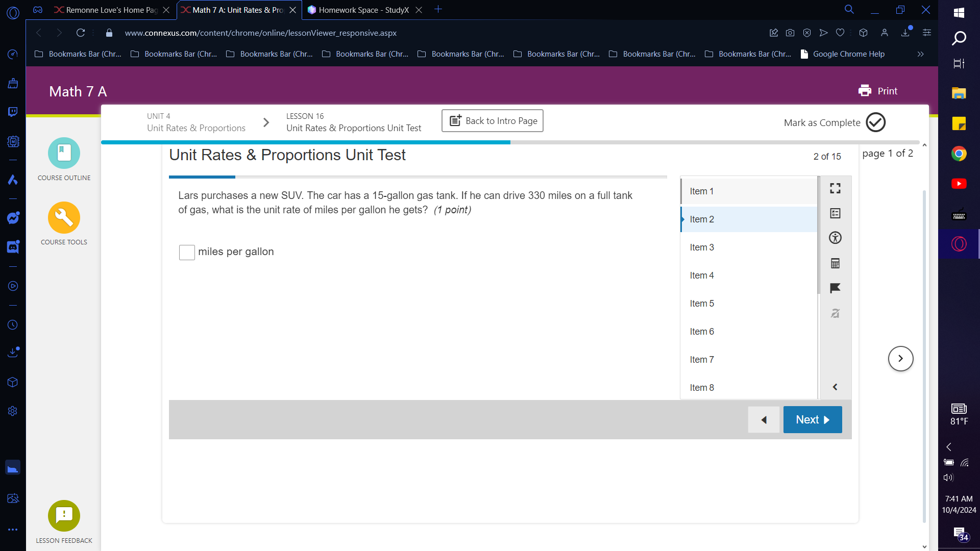Open the Opera sidebar Messenger icon
This screenshot has height=551, width=980.
pyautogui.click(x=13, y=218)
